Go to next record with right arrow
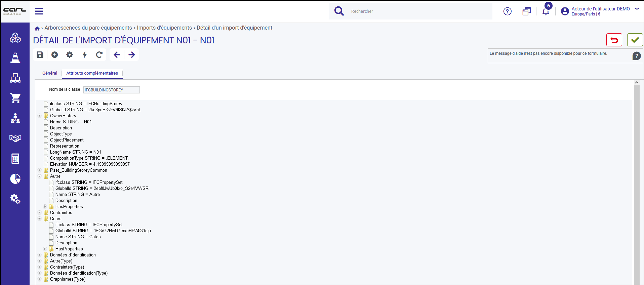 [132, 55]
